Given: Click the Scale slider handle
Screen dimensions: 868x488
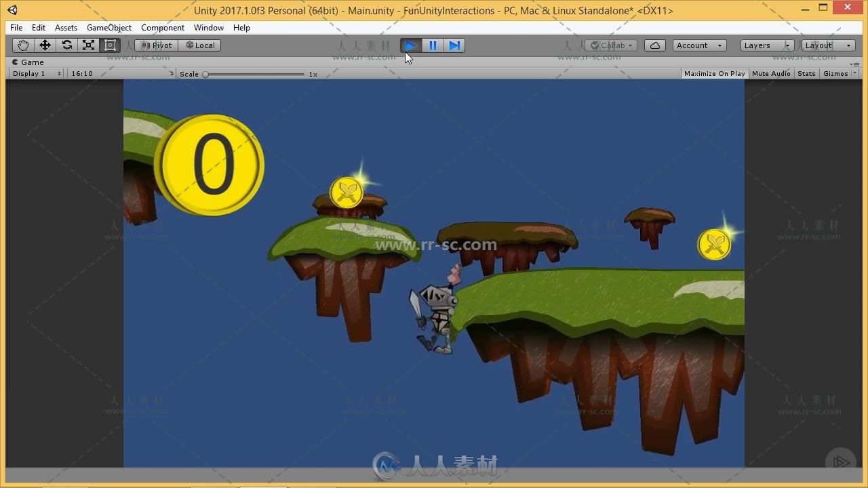Looking at the screenshot, I should pyautogui.click(x=205, y=74).
